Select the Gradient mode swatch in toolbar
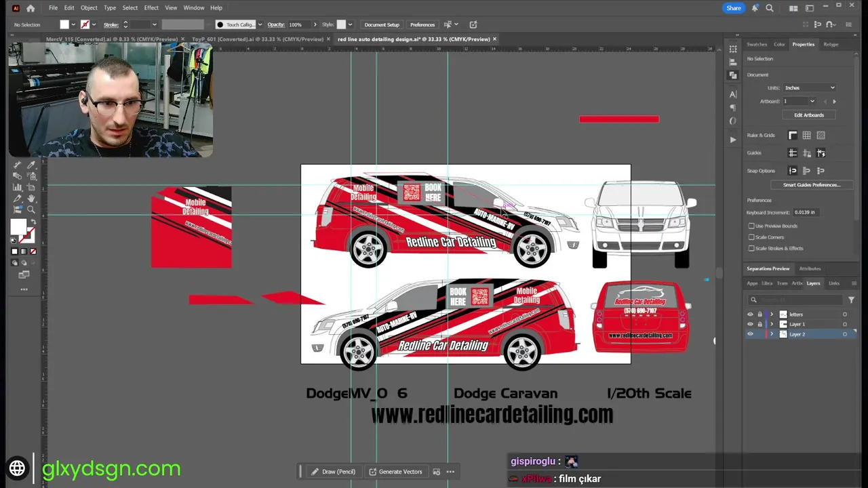868x488 pixels. click(x=24, y=251)
